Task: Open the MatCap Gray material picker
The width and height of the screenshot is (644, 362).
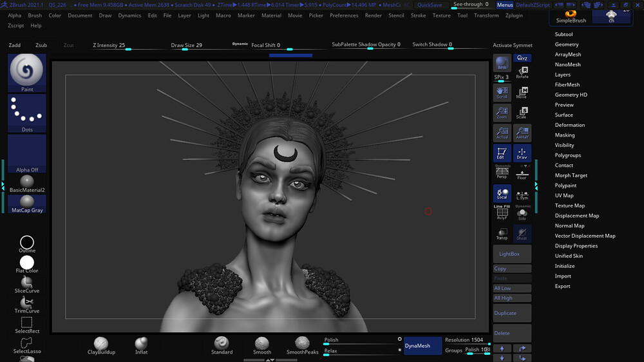Action: click(x=27, y=204)
